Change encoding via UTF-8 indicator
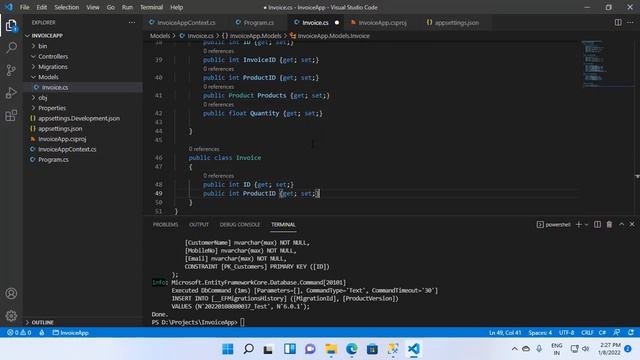 [x=567, y=333]
